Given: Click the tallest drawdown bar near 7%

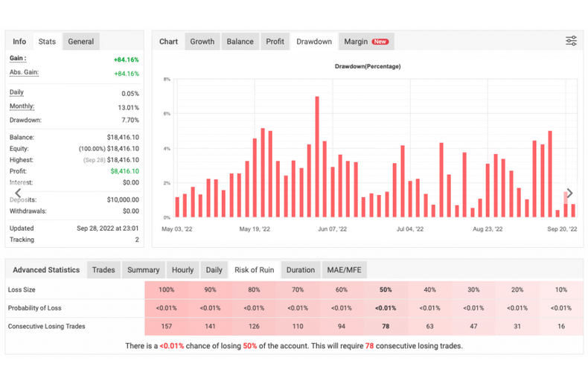Looking at the screenshot, I should click(x=317, y=157).
